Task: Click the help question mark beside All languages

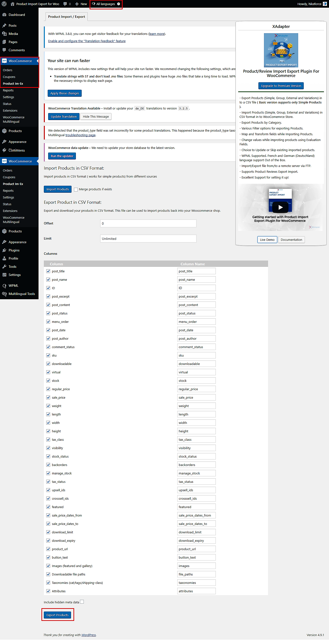Action: click(x=119, y=4)
